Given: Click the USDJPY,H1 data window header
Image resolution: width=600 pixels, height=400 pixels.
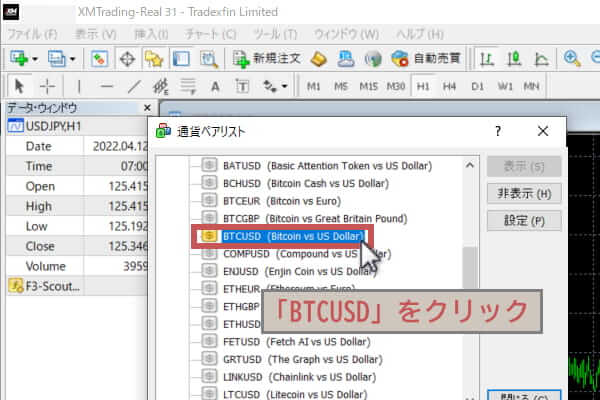Looking at the screenshot, I should 77,126.
